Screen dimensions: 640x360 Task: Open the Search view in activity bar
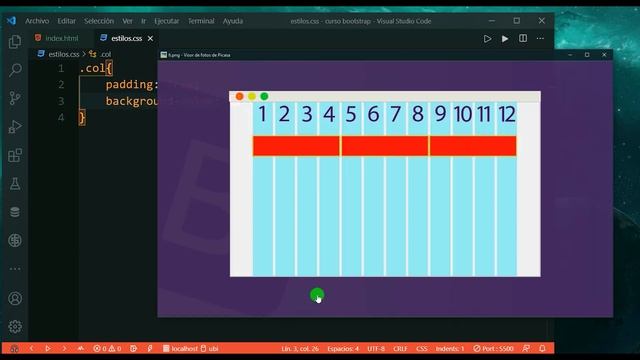click(15, 70)
